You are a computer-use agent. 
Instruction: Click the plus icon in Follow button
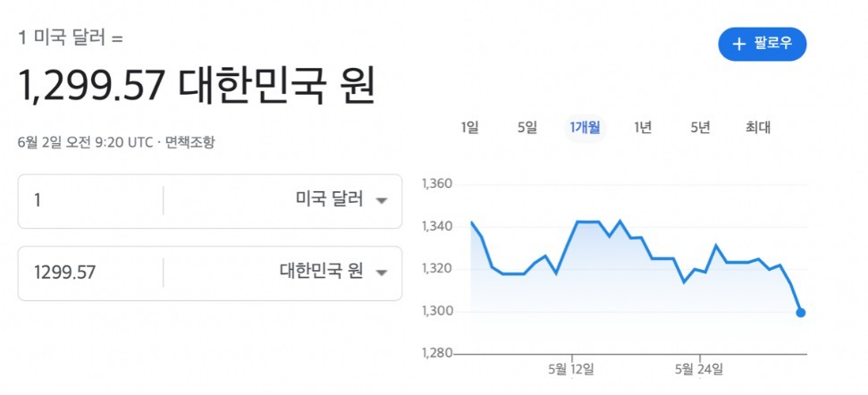point(739,45)
